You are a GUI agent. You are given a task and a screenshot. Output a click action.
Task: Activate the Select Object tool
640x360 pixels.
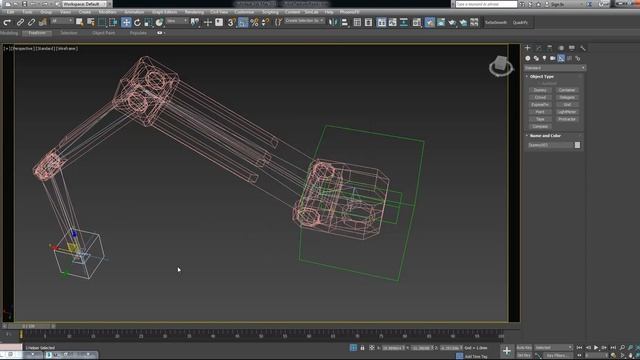pos(79,22)
